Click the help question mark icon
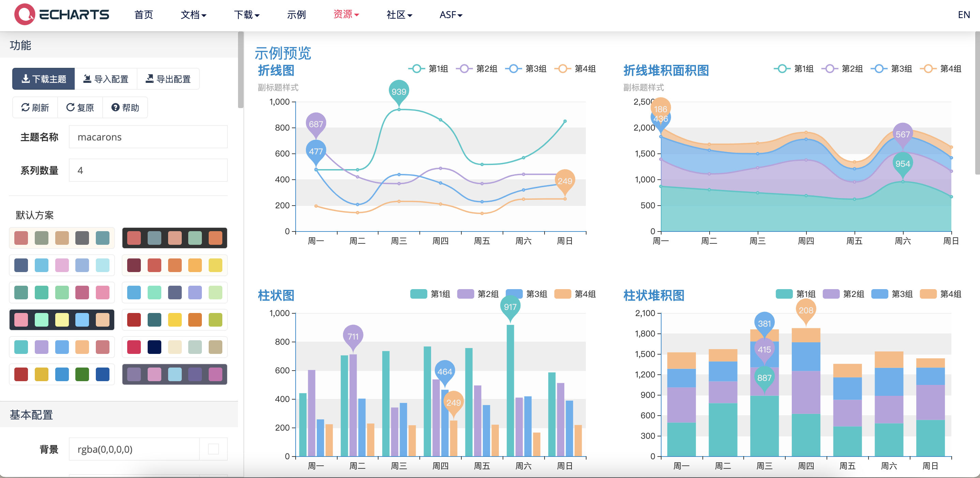This screenshot has width=980, height=478. [115, 108]
